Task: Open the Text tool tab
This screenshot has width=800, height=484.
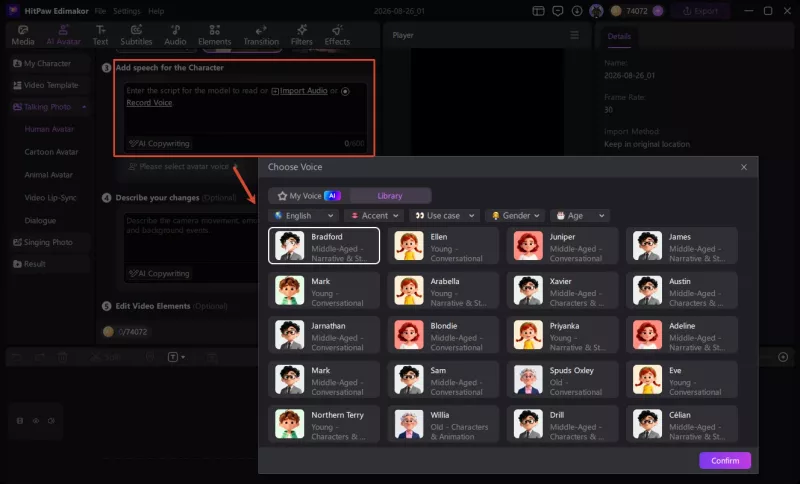Action: pos(100,35)
